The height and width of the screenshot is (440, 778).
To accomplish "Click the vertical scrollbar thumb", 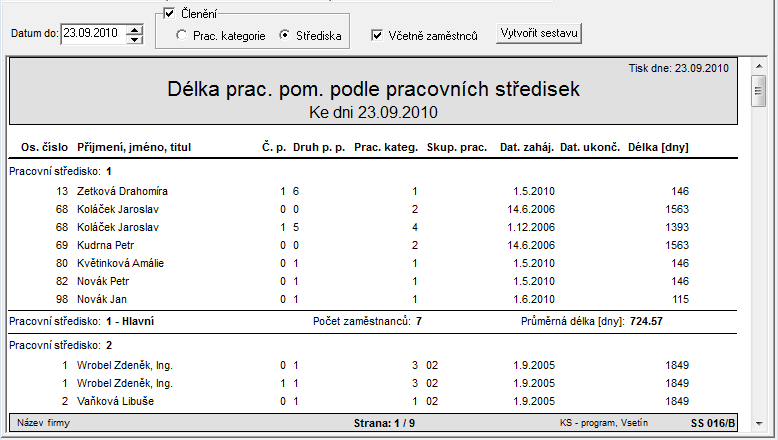I will pos(758,91).
